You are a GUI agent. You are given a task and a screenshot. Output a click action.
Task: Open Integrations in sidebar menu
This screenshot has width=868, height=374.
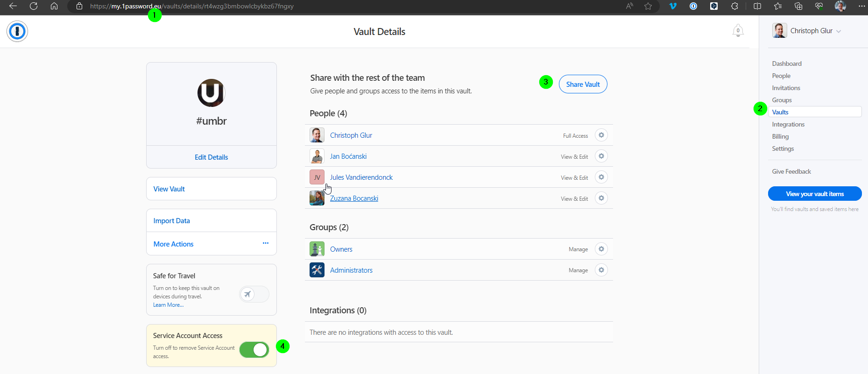coord(788,124)
